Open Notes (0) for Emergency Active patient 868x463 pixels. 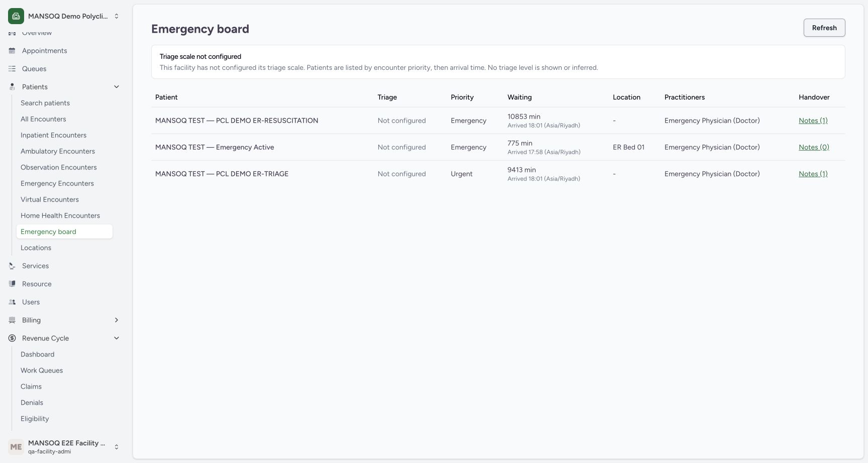click(x=814, y=147)
